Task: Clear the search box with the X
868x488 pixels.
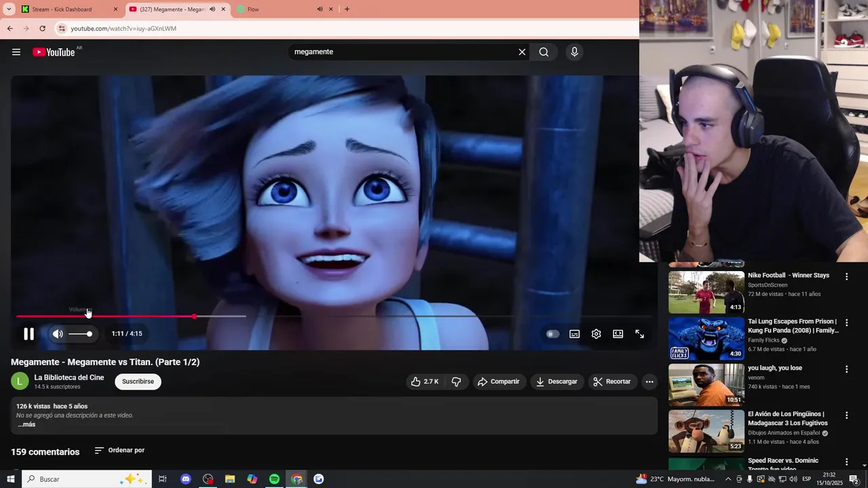Action: coord(522,52)
